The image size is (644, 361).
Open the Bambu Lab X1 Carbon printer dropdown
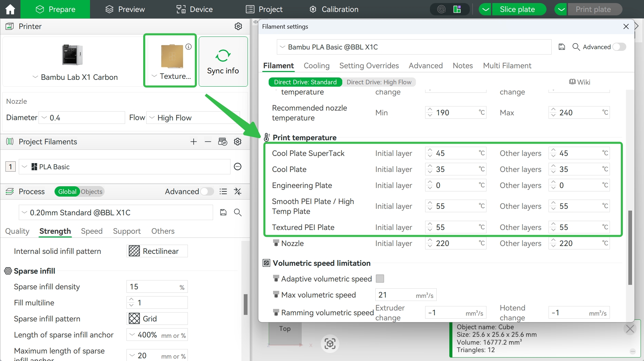tap(75, 77)
